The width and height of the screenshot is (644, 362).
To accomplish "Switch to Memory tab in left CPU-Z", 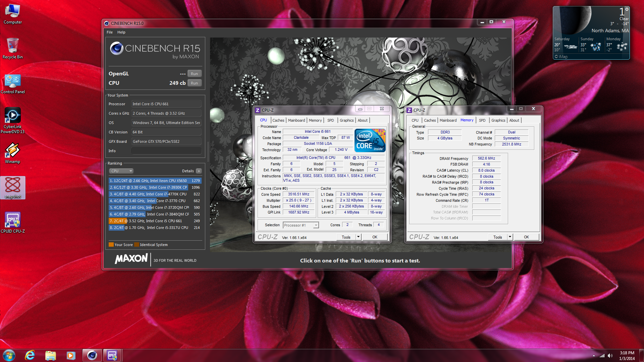I will [315, 120].
